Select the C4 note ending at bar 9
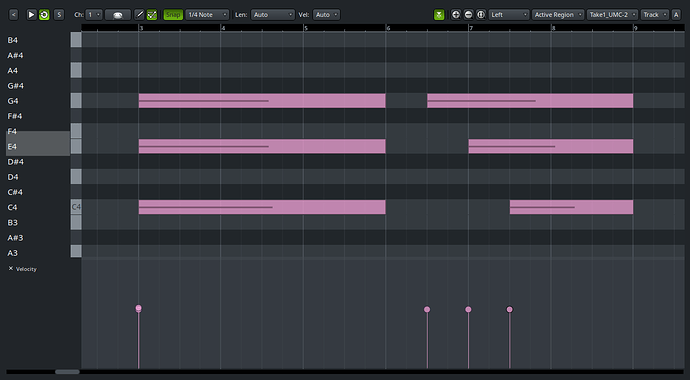690x380 pixels. (571, 207)
